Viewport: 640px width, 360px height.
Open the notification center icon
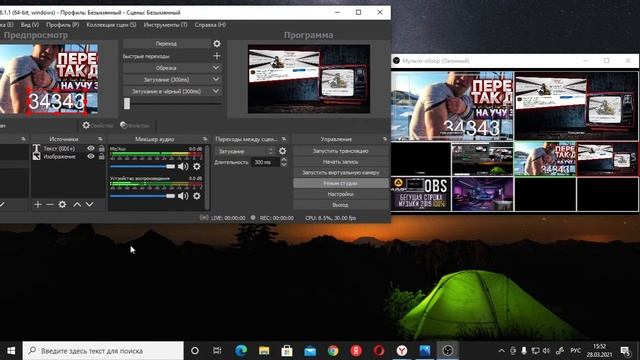coord(625,351)
